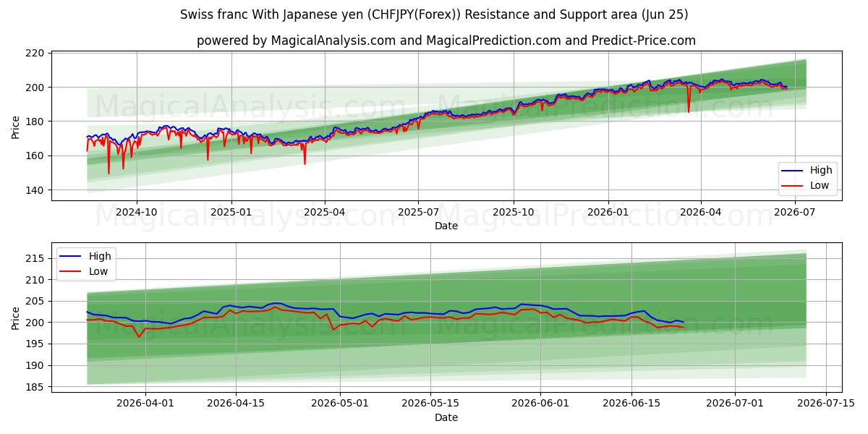This screenshot has width=868, height=434.
Task: Click the 205 price tick of lower chart
Action: 36,301
